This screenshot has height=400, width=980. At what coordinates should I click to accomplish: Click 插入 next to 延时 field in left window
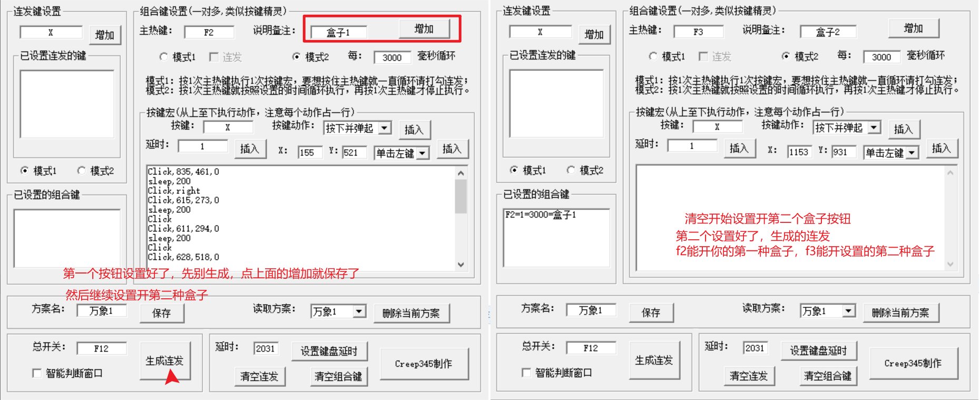point(250,149)
